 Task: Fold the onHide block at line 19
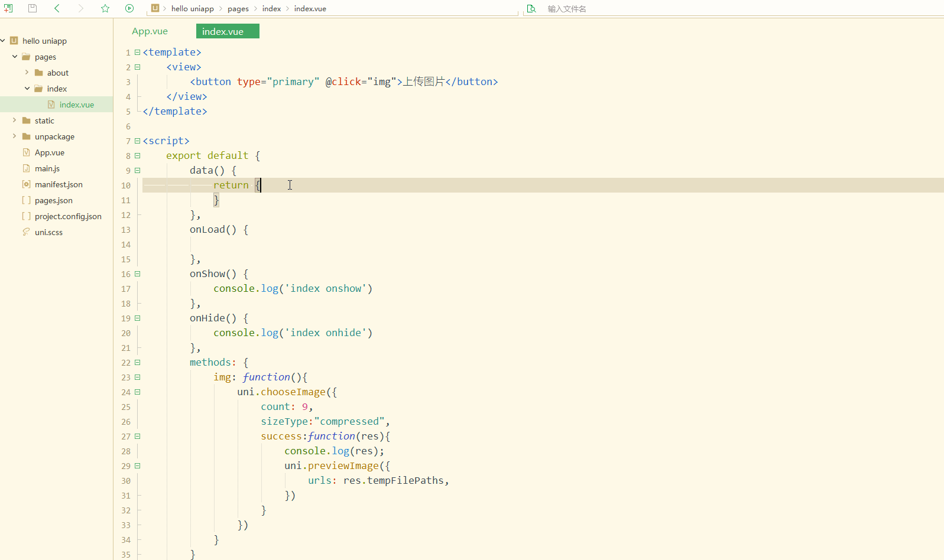click(x=138, y=318)
